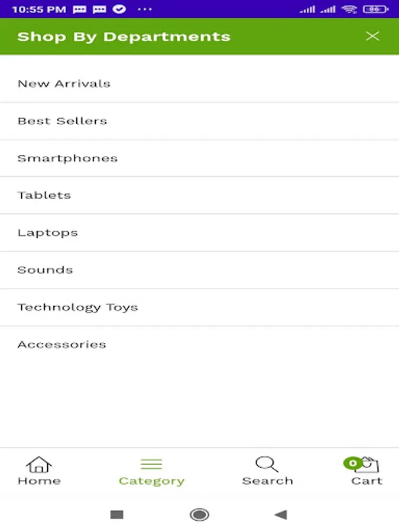
Task: Tap the Home house icon
Action: pos(39,465)
